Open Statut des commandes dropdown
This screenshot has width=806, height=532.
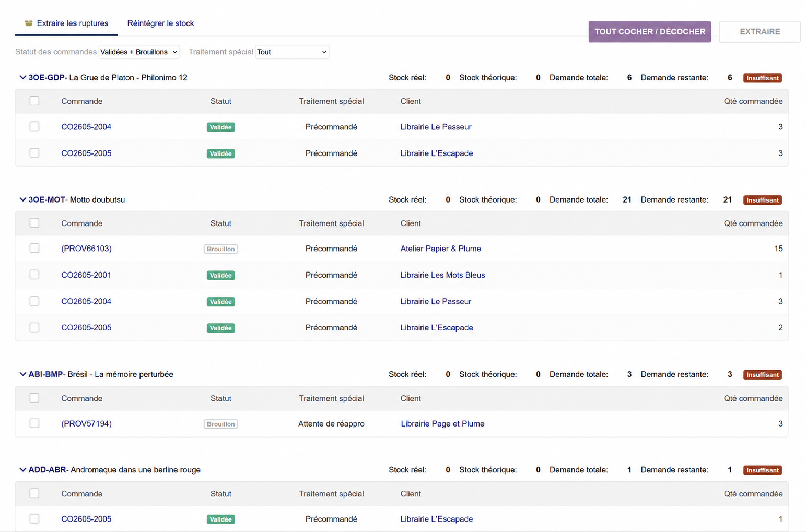click(x=139, y=52)
